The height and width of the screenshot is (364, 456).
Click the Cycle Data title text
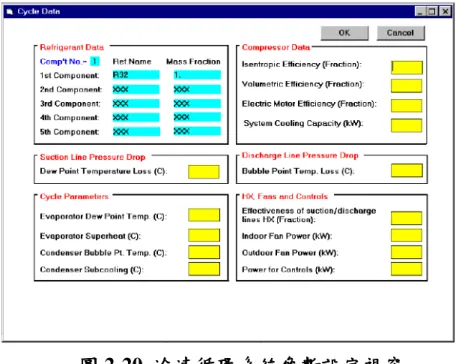39,12
